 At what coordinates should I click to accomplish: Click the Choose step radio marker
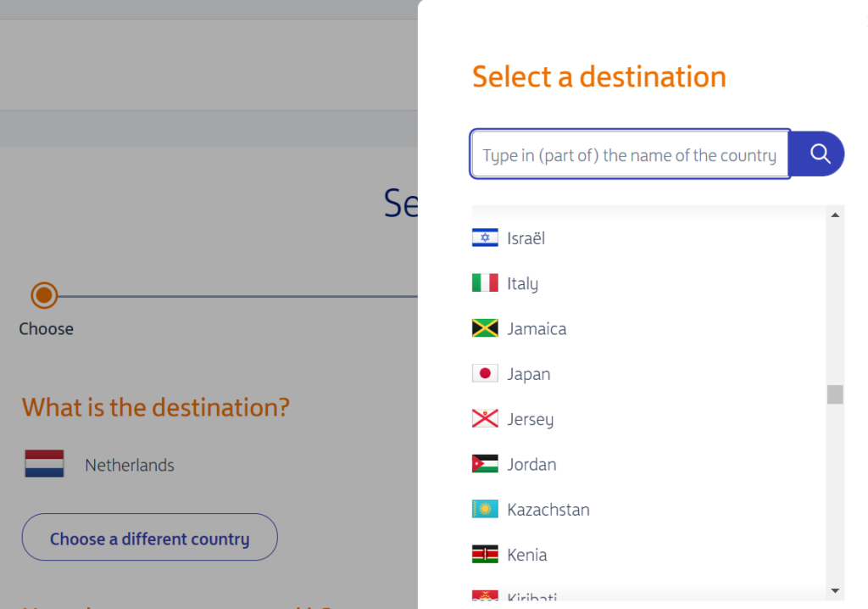pyautogui.click(x=44, y=295)
